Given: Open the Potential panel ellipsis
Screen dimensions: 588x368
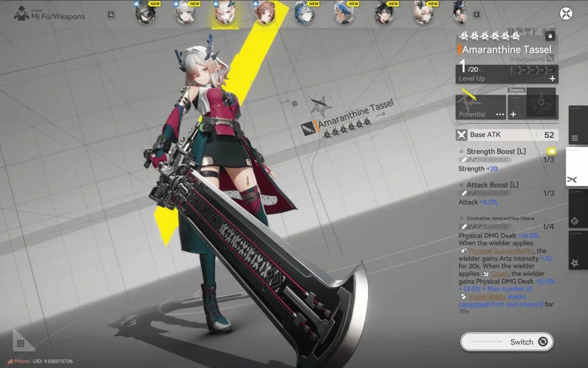Looking at the screenshot, I should coord(500,114).
